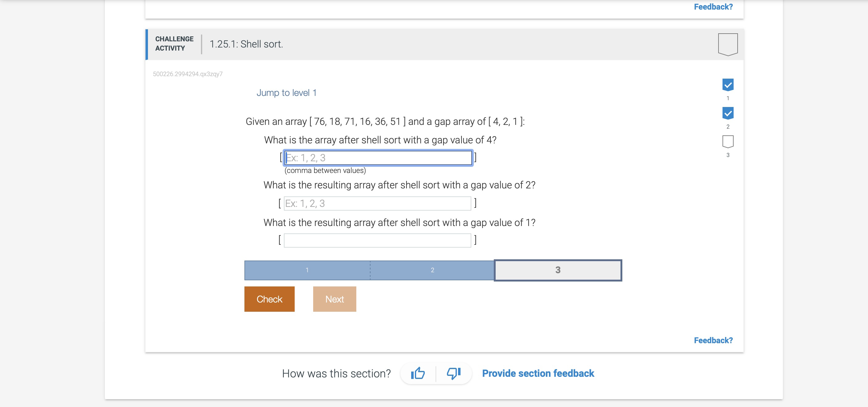Open the Feedback? link at top

pyautogui.click(x=713, y=7)
